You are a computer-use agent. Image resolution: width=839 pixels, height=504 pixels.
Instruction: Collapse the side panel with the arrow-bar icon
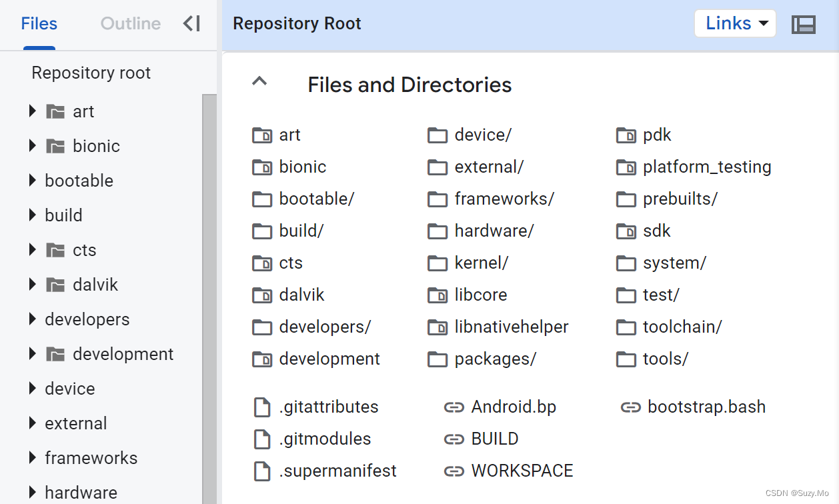(191, 24)
